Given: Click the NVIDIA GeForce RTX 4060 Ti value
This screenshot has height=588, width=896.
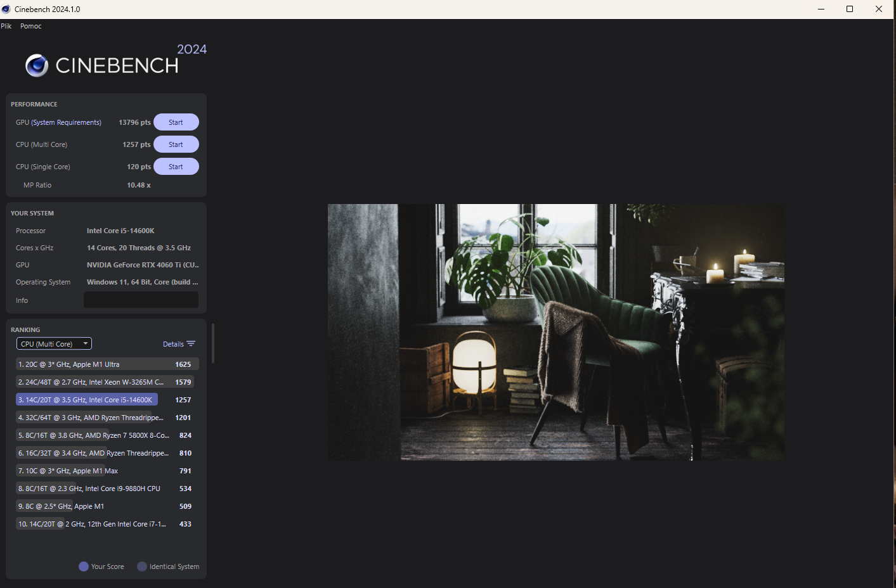Looking at the screenshot, I should click(x=143, y=265).
